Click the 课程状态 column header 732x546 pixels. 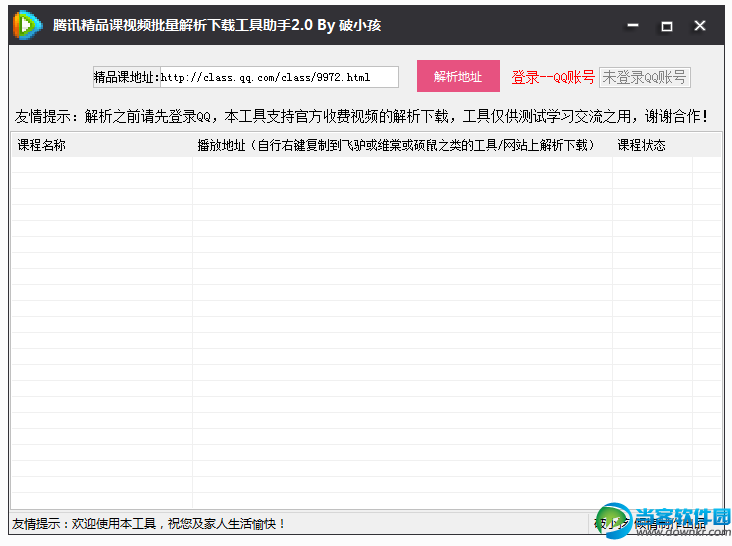pyautogui.click(x=652, y=145)
